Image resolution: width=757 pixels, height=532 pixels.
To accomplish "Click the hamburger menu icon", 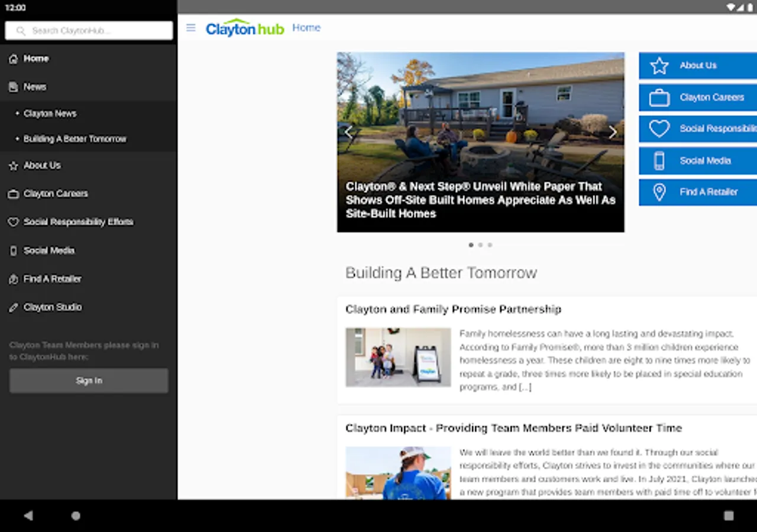I will click(190, 28).
